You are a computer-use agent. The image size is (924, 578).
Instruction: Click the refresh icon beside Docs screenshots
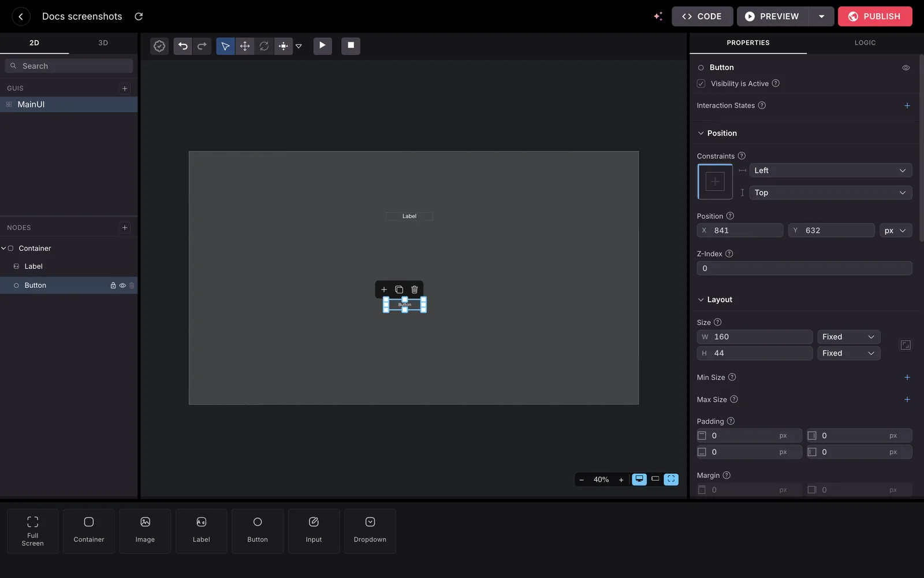(x=139, y=16)
